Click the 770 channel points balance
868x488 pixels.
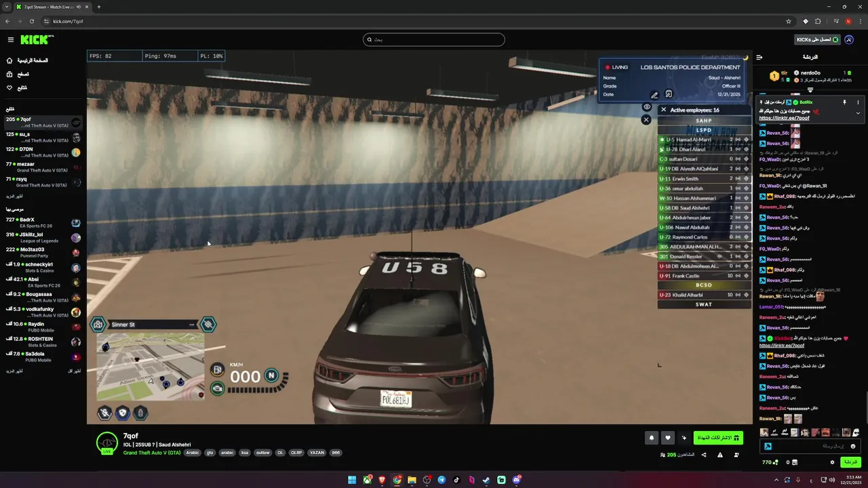[770, 462]
